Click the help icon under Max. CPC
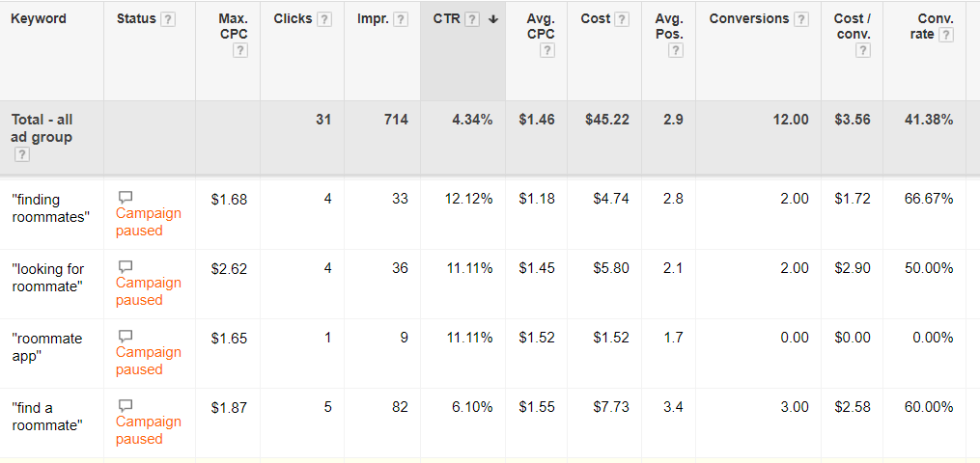 (240, 51)
